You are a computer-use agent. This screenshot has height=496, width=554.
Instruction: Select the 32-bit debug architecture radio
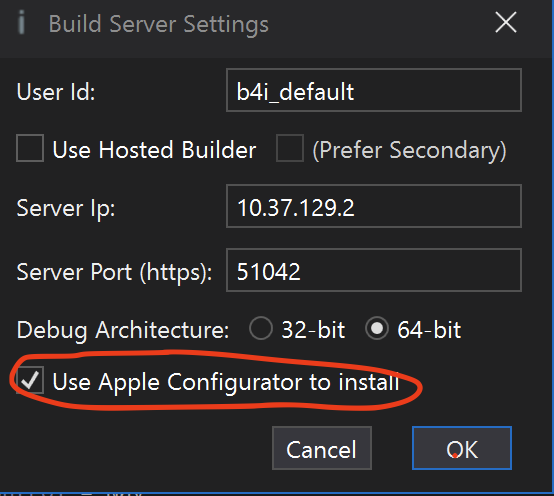261,328
